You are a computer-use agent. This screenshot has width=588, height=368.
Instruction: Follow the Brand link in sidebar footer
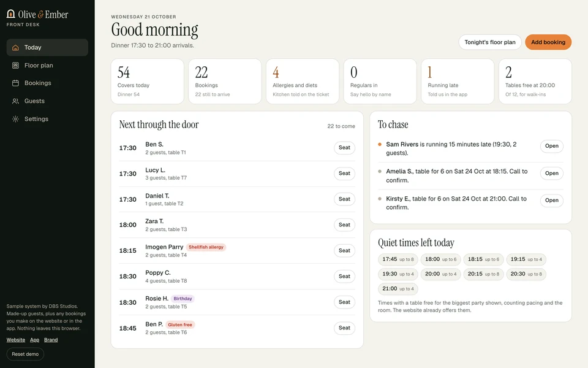(x=51, y=340)
